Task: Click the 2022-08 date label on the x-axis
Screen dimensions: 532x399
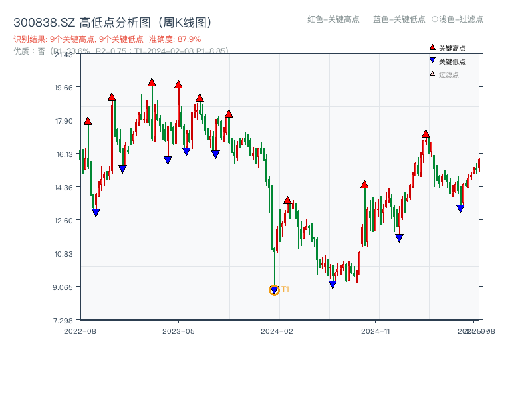Action: click(x=80, y=331)
